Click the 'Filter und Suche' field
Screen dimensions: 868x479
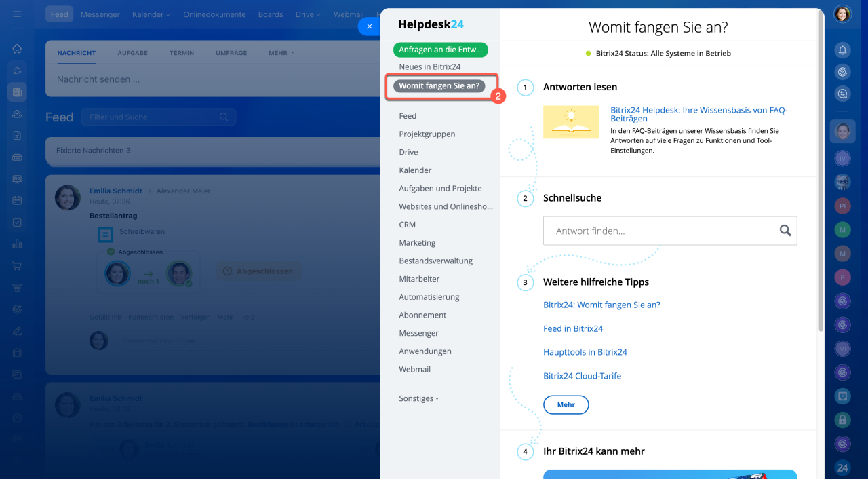(x=159, y=117)
